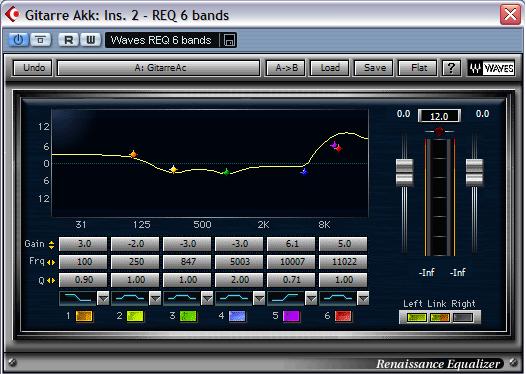Open band 1 filter type dropdown arrow
This screenshot has width=526, height=374.
click(103, 298)
